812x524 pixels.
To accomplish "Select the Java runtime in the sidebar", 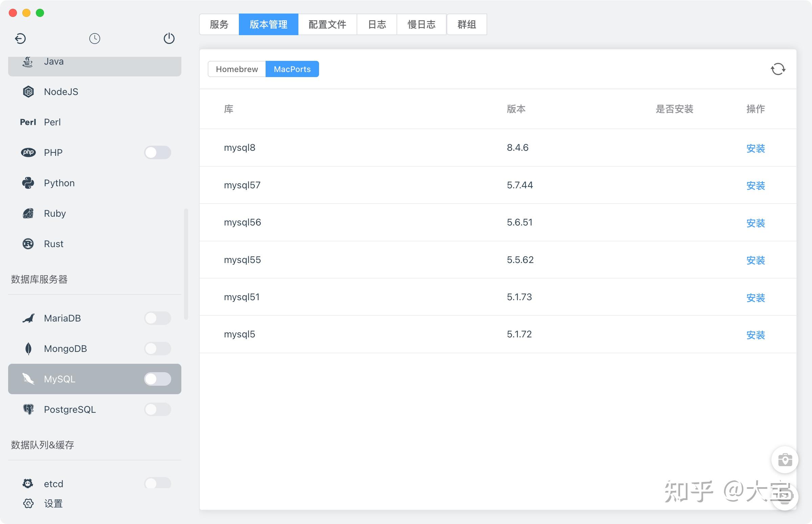I will click(x=53, y=61).
